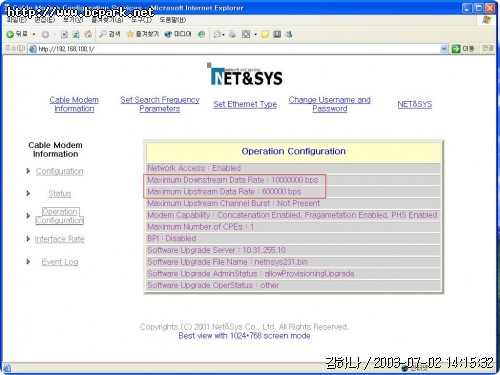The image size is (500, 375).
Task: Click the Network Access : Enabled row
Action: click(x=293, y=168)
